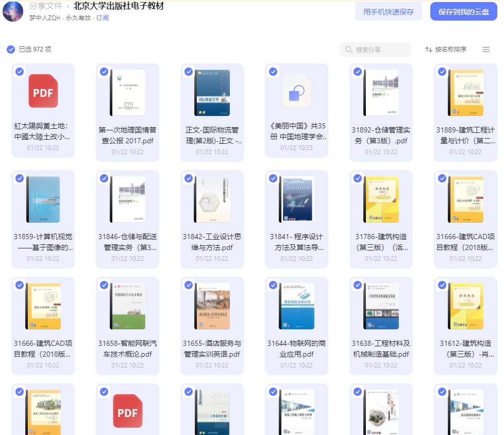504x435 pixels.
Task: Open the cover thumbnail of 31644-物联网的商业应用.pdf
Action: click(297, 306)
